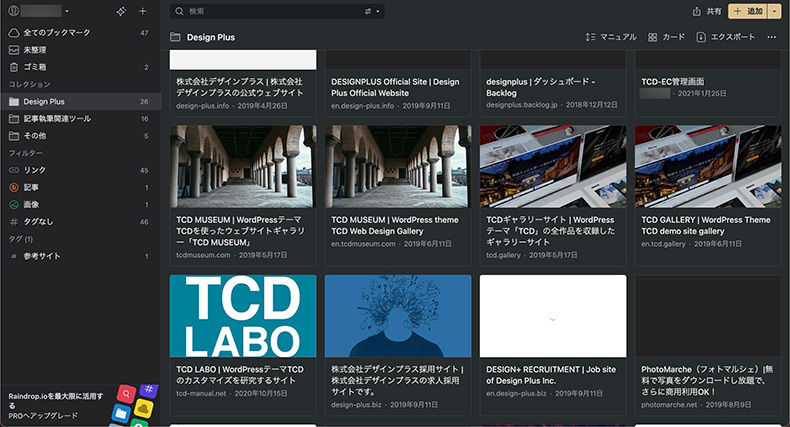Open the マニュアル sort menu
This screenshot has width=790, height=427.
click(x=611, y=37)
